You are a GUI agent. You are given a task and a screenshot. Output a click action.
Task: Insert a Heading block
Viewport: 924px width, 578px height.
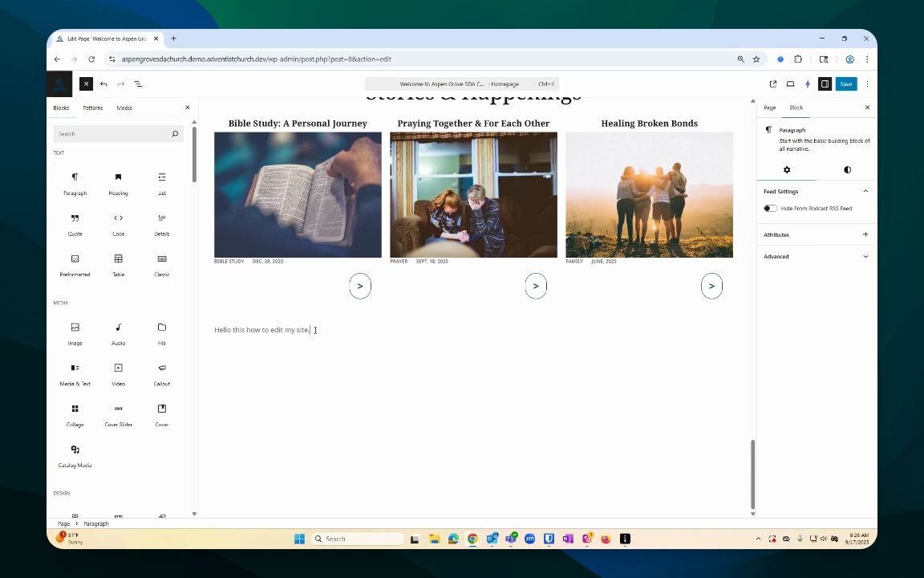click(118, 181)
